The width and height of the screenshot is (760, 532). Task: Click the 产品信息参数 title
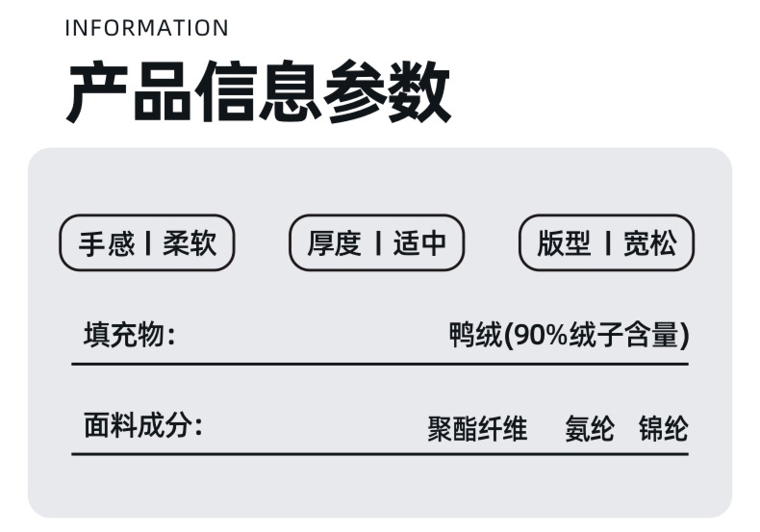pos(258,92)
